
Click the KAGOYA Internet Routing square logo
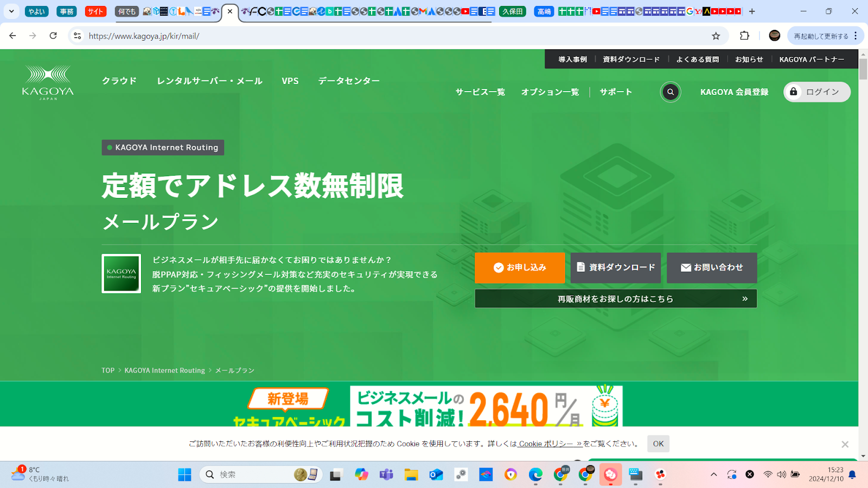click(122, 274)
